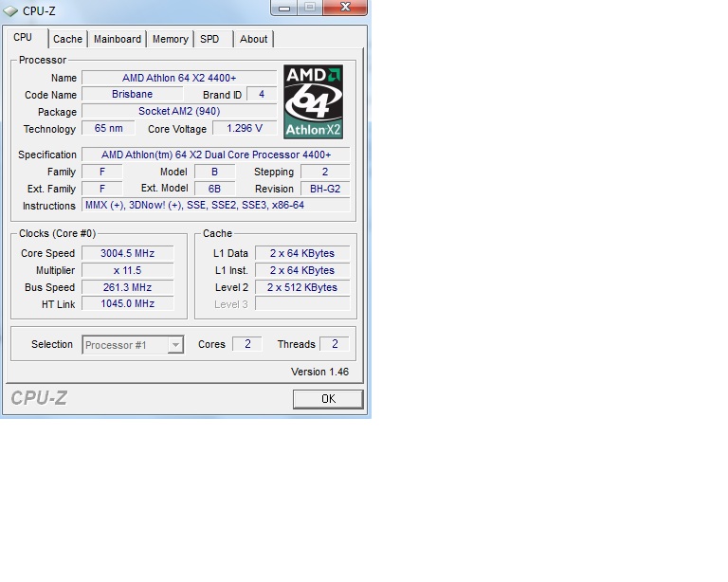Click the Specification field text

216,155
